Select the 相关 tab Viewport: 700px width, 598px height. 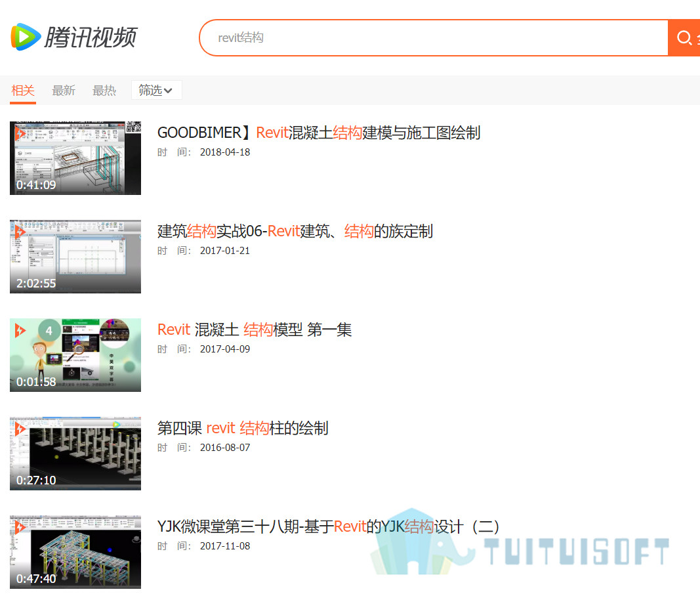coord(23,90)
